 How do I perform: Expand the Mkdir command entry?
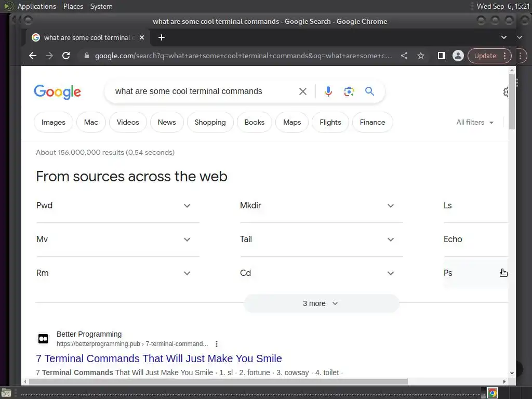tap(391, 206)
